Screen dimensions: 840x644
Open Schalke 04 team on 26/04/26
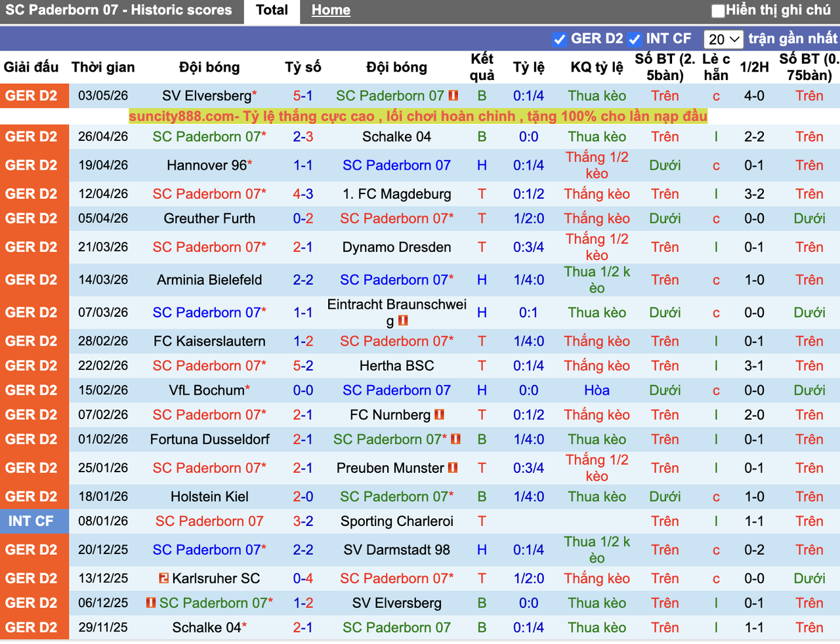(x=396, y=136)
